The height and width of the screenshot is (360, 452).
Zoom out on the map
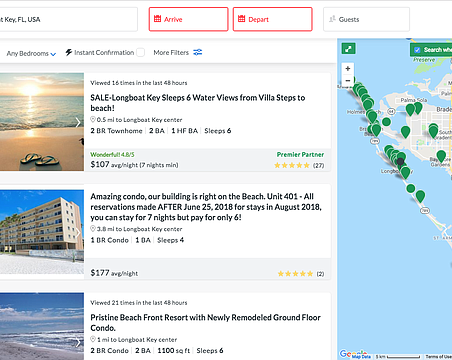pos(348,81)
